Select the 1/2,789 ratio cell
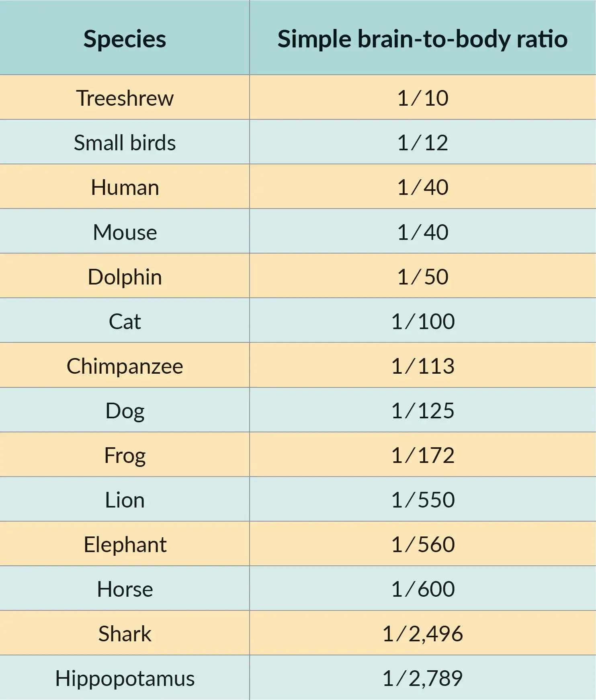This screenshot has height=700, width=596. [x=422, y=678]
